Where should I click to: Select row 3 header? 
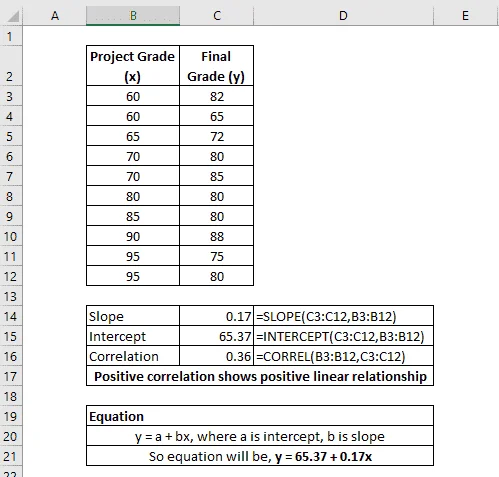click(11, 96)
